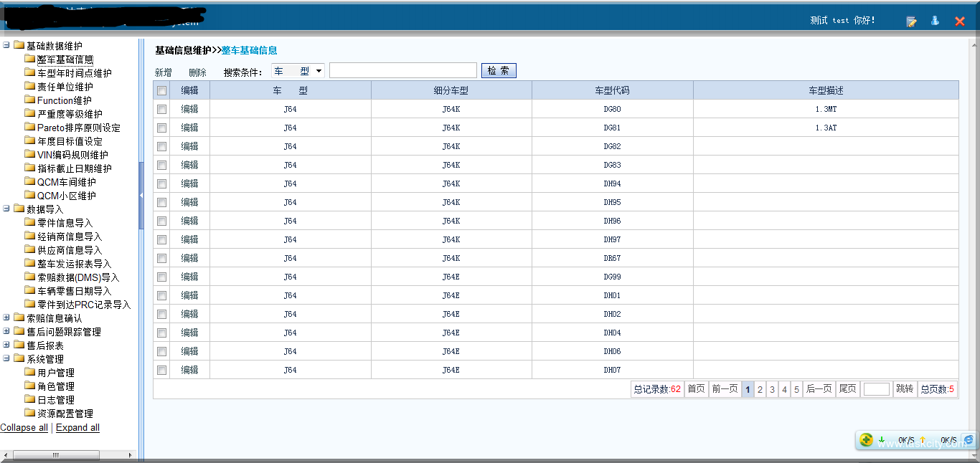Expand the 索赔信息确认 tree node
The height and width of the screenshot is (463, 980).
click(6, 318)
